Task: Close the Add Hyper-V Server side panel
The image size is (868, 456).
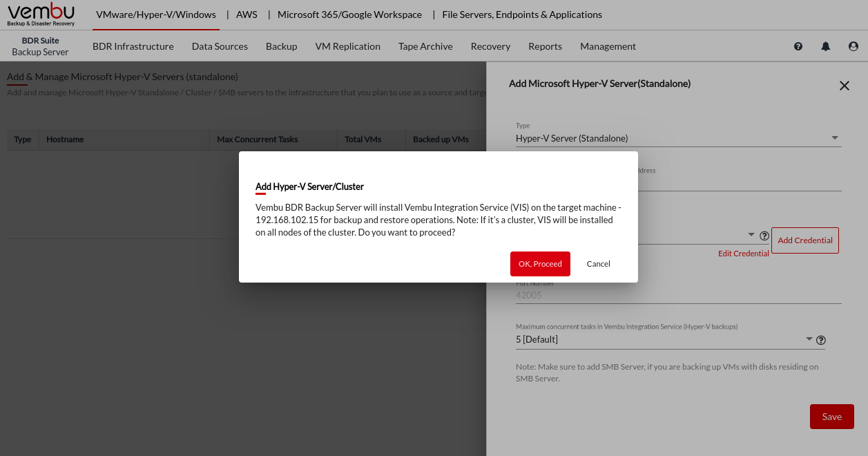Action: pos(844,86)
